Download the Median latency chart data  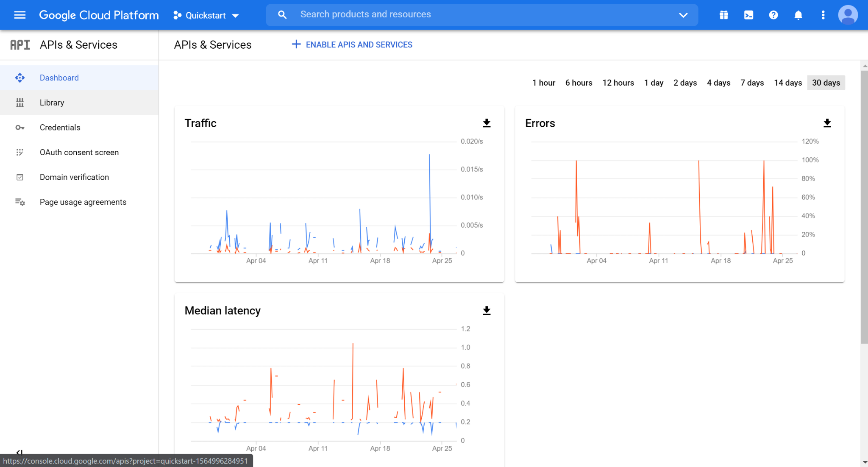tap(487, 311)
